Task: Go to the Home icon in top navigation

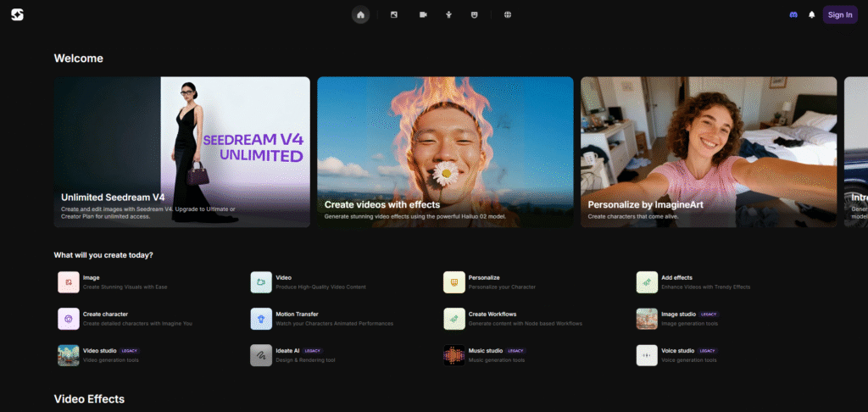Action: 360,15
